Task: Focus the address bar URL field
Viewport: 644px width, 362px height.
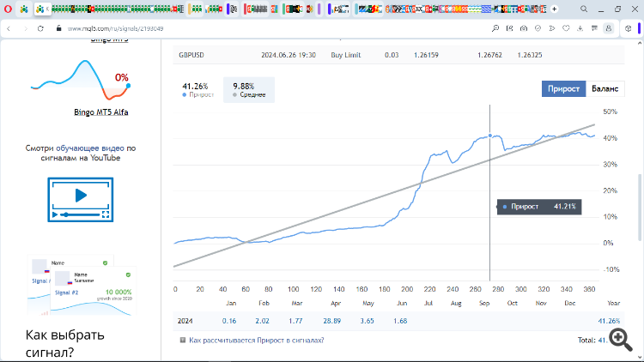Action: [x=115, y=28]
